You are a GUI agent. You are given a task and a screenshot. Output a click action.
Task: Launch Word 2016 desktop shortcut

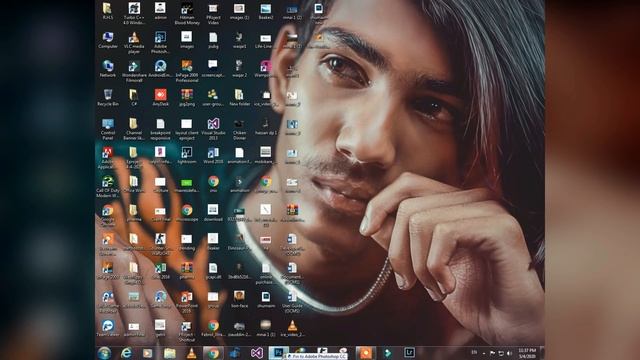(x=213, y=156)
